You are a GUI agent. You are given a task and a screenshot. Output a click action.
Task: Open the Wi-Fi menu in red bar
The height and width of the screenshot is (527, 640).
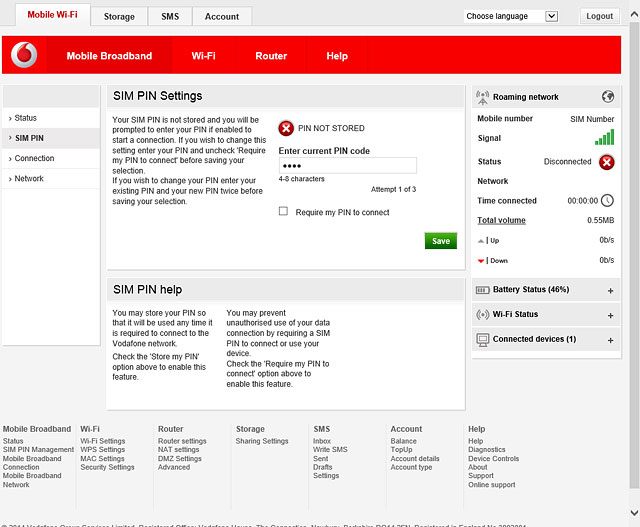pyautogui.click(x=203, y=56)
